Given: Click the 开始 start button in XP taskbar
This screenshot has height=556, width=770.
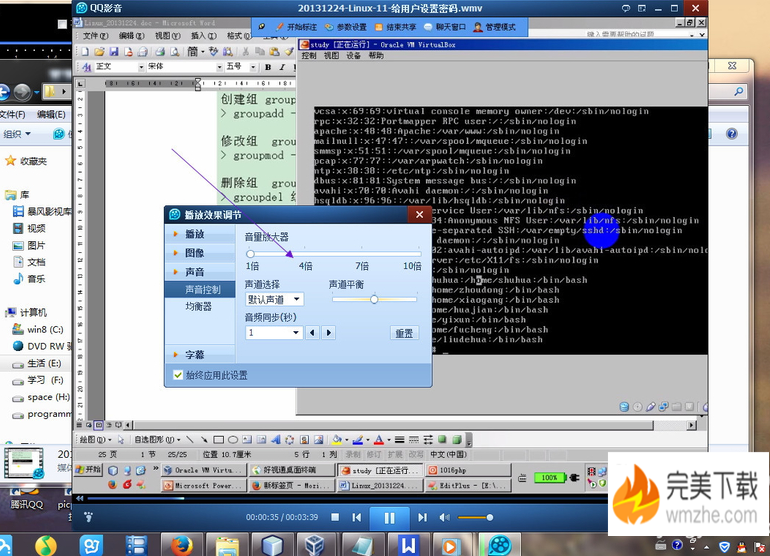Looking at the screenshot, I should click(x=88, y=470).
